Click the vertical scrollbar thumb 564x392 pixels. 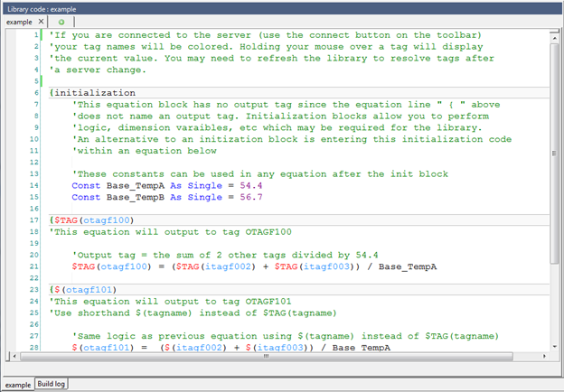click(554, 154)
